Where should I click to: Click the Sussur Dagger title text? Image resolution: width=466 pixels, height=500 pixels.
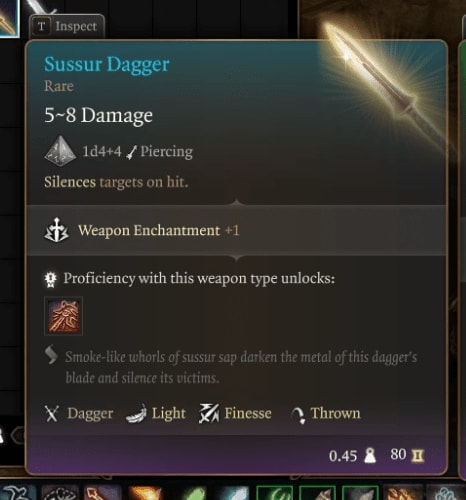point(107,64)
